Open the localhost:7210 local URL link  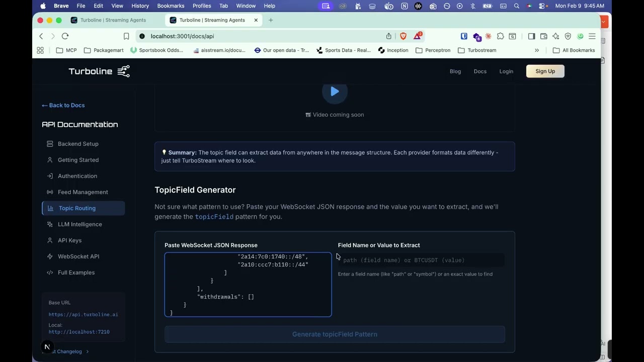pyautogui.click(x=79, y=332)
